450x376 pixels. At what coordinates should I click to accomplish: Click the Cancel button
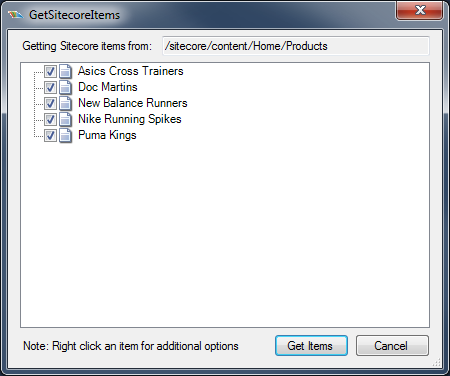pyautogui.click(x=392, y=346)
